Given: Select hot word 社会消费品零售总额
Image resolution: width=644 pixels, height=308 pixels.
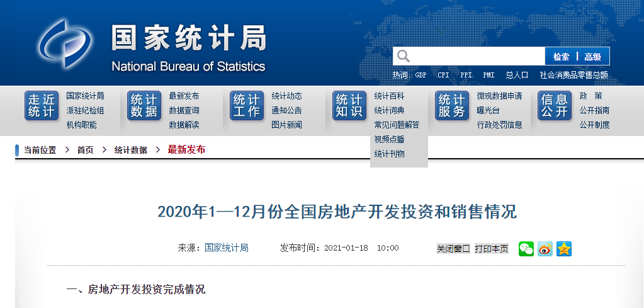Looking at the screenshot, I should (573, 75).
